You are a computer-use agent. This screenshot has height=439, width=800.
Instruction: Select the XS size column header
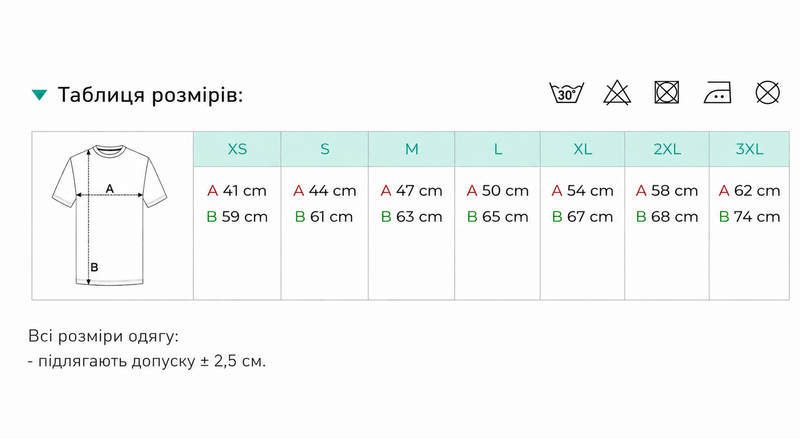[237, 149]
